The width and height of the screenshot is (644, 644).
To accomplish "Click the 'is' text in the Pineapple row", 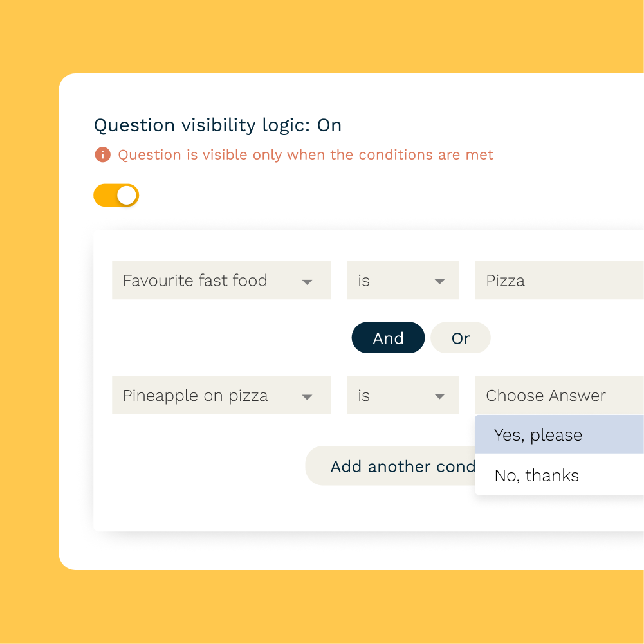I will coord(364,396).
